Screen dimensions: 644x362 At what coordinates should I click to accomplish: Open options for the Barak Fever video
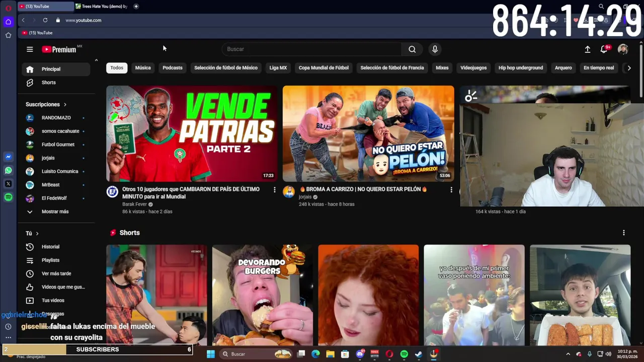274,190
